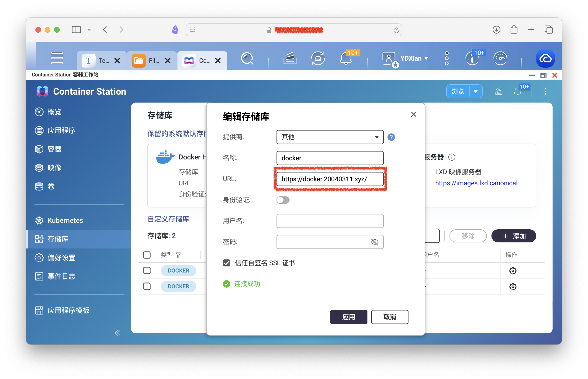Image resolution: width=588 pixels, height=379 pixels.
Task: Expand Safari sidebar options chevron
Action: point(89,30)
